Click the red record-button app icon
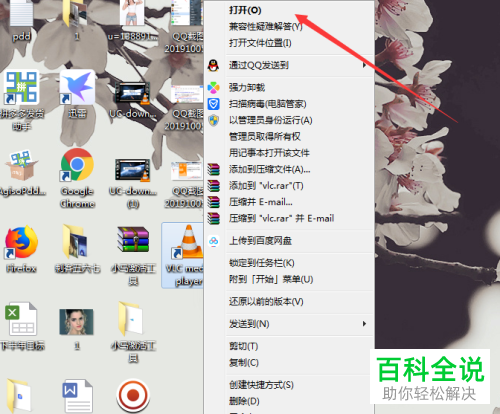500x414 pixels. click(x=133, y=395)
